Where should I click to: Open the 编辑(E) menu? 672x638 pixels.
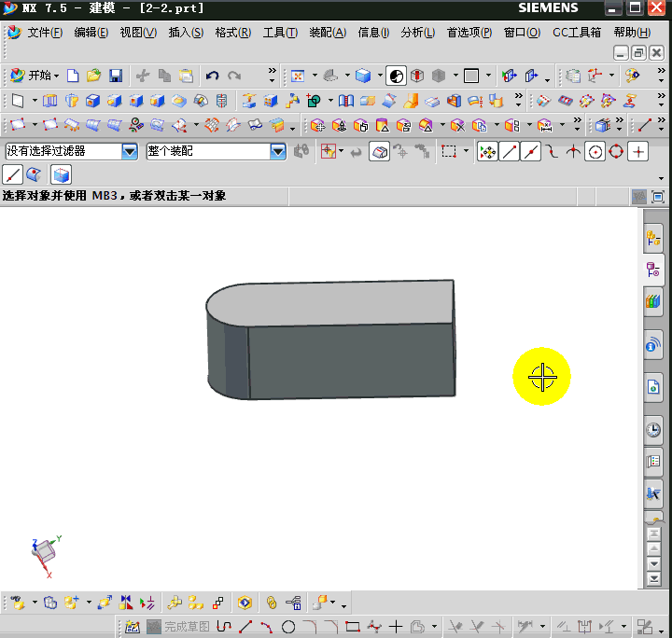coord(91,33)
